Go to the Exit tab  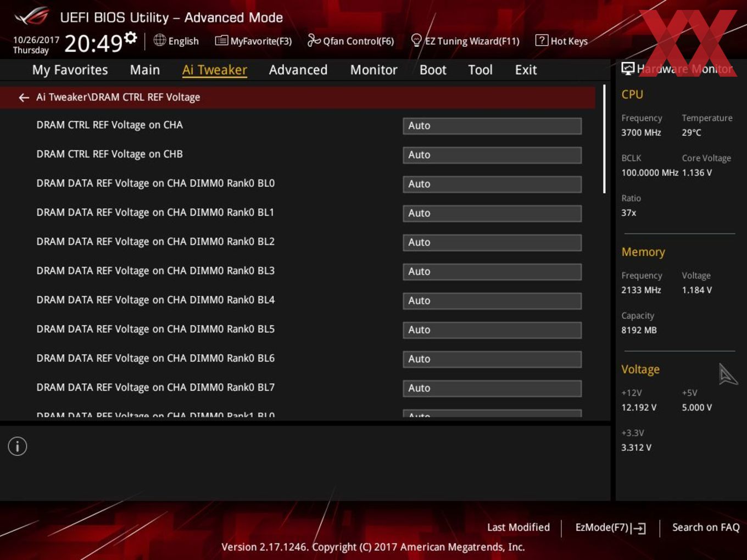click(526, 70)
